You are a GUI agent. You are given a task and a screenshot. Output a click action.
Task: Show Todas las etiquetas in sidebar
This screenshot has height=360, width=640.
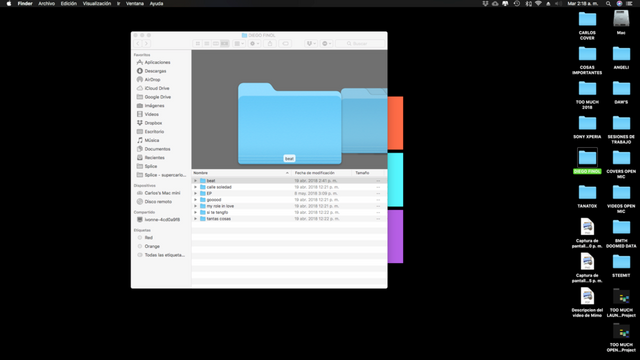(x=164, y=255)
